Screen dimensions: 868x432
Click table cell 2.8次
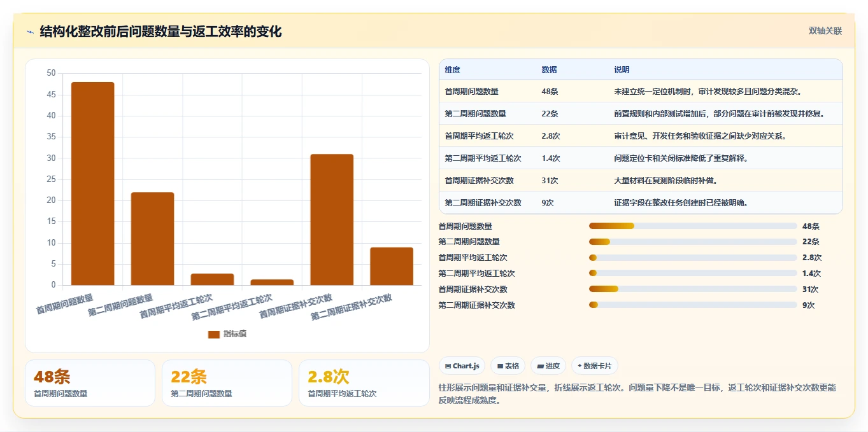point(550,136)
